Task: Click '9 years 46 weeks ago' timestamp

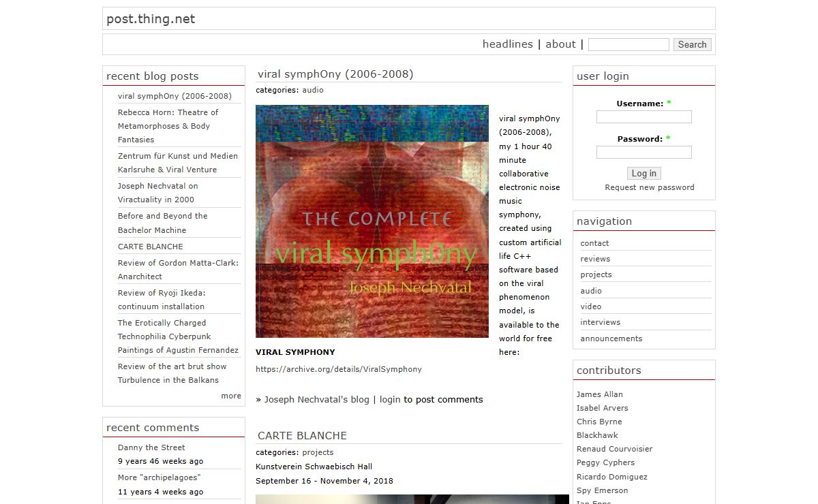Action: (160, 461)
